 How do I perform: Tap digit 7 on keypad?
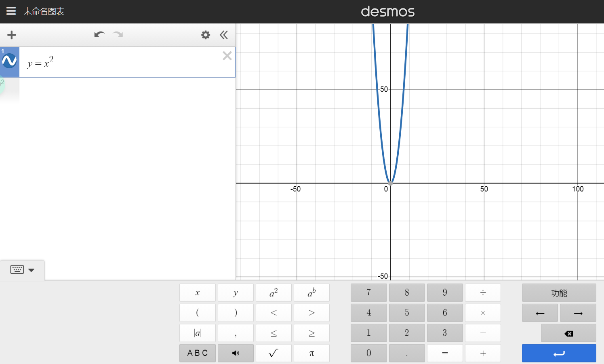coord(369,293)
